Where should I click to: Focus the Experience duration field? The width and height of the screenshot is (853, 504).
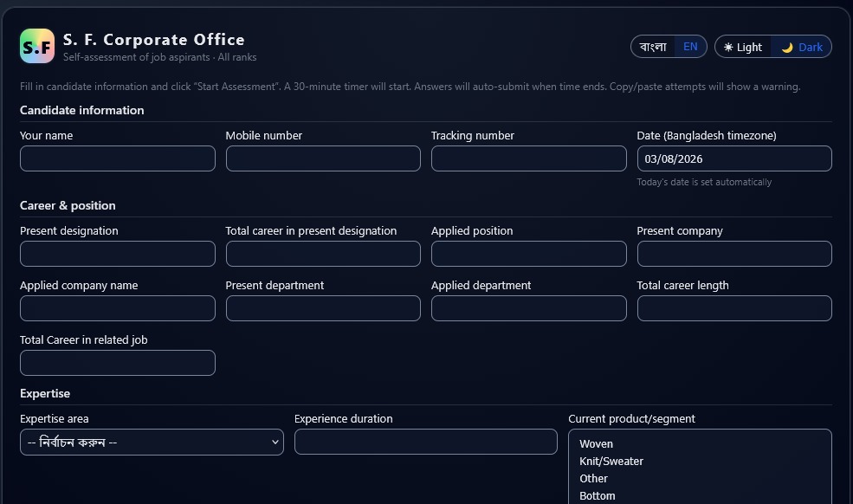click(x=426, y=442)
